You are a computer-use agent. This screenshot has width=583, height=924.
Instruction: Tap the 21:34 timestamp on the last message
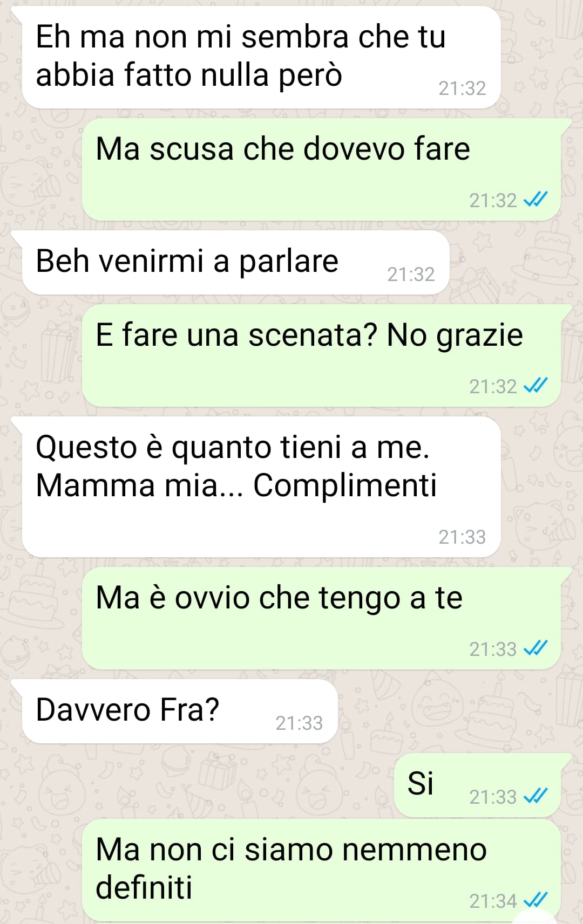493,901
